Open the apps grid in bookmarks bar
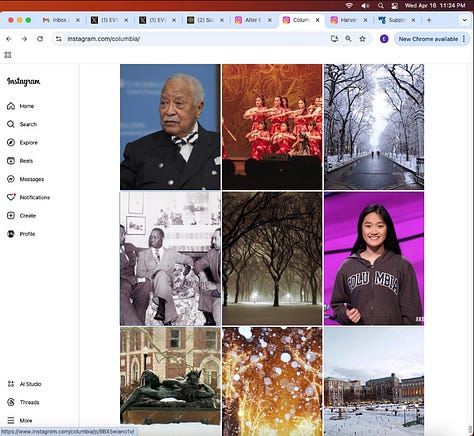Screen dimensions: 474x436 tap(8, 55)
